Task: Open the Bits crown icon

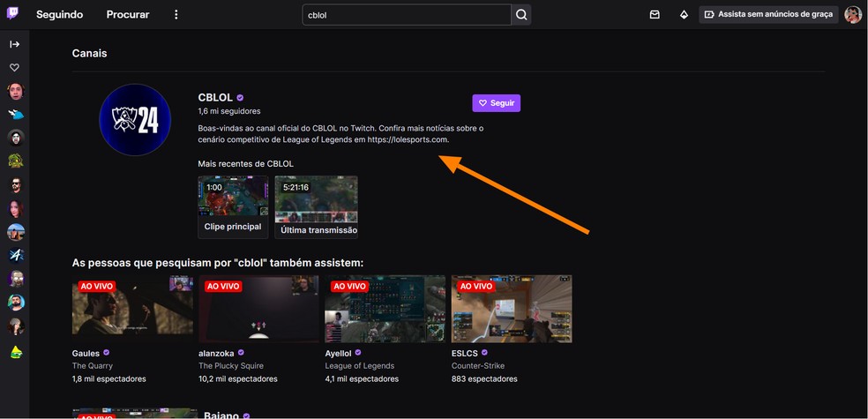Action: coord(684,14)
